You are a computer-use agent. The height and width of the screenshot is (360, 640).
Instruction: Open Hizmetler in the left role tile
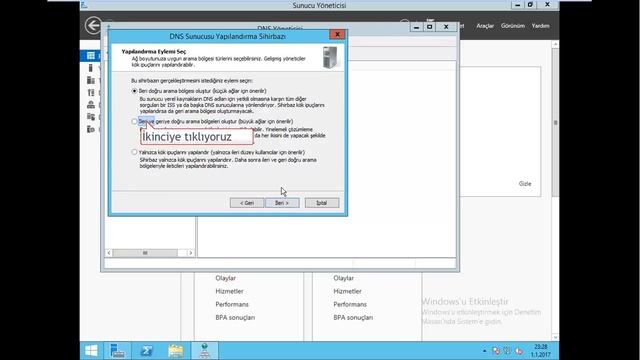pos(229,291)
